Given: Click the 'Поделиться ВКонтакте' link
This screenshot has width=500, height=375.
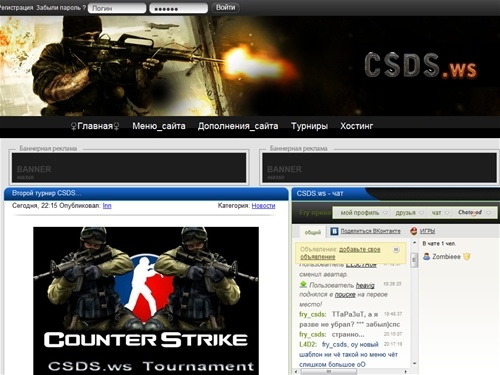Looking at the screenshot, I should coord(370,231).
